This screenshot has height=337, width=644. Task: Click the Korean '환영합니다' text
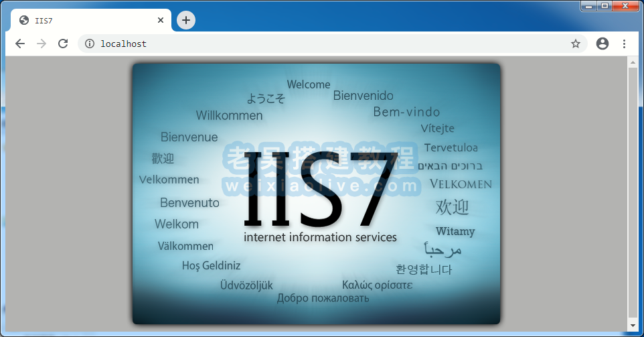coord(424,269)
